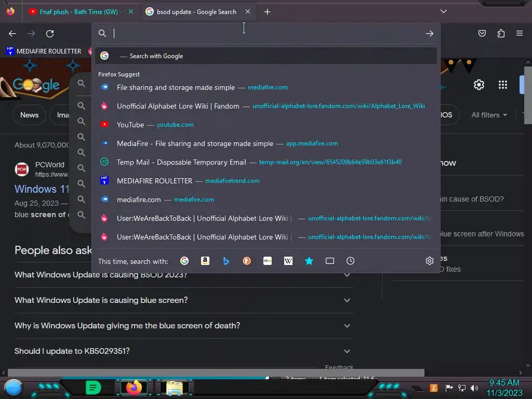Search this time with DuckDuckGo icon
This screenshot has height=399, width=532.
247,261
